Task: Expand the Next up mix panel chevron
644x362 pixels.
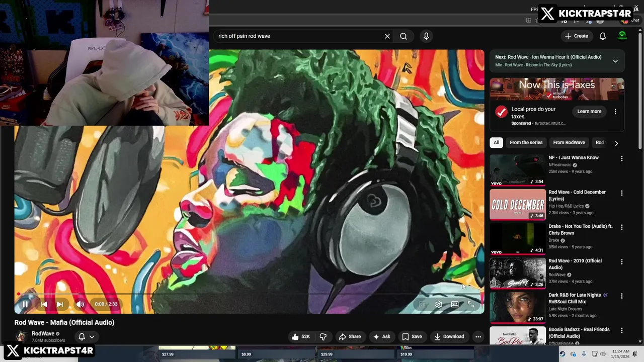Action: click(615, 61)
